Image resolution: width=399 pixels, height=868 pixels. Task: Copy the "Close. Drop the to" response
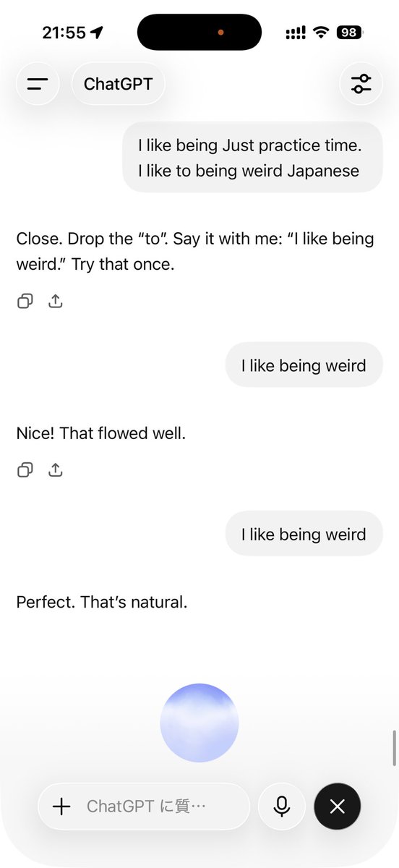pyautogui.click(x=25, y=301)
